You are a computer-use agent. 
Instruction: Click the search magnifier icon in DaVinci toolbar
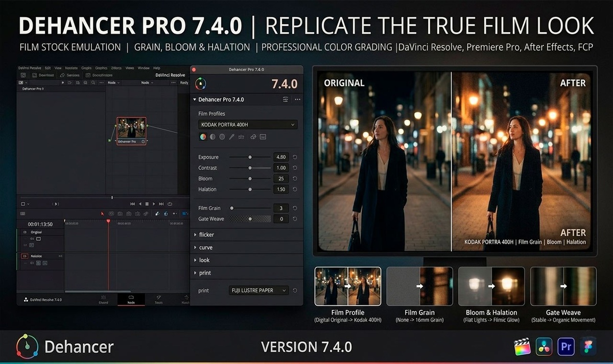(x=93, y=83)
